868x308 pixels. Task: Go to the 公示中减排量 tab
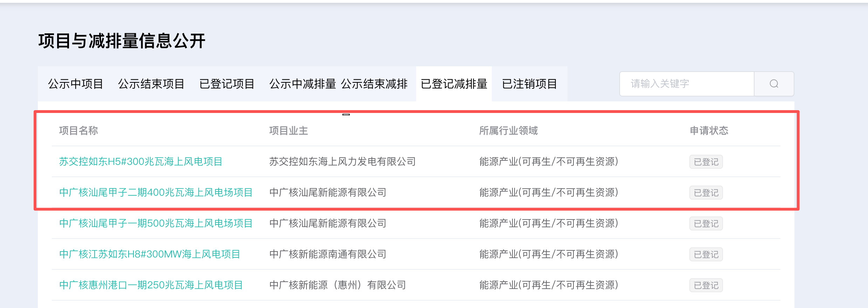point(302,84)
